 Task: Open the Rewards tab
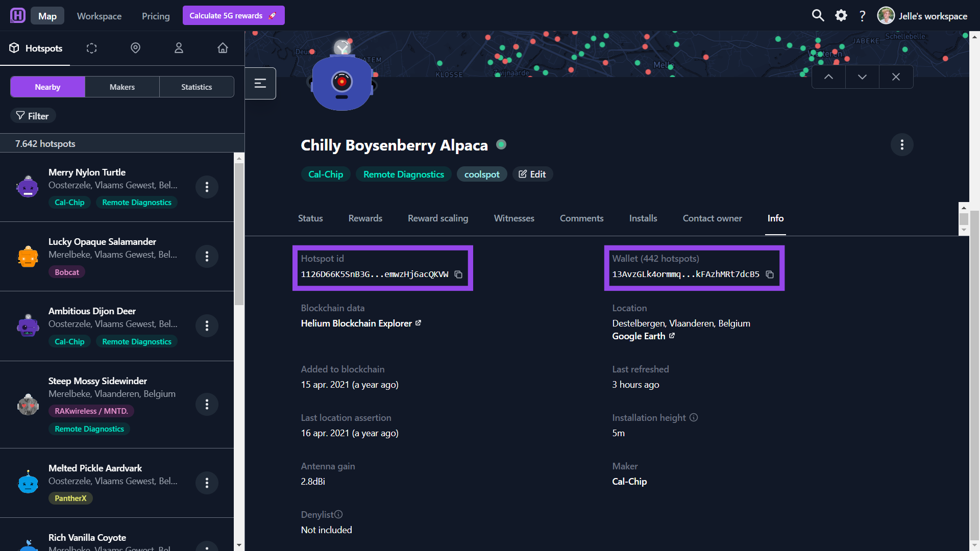(x=365, y=218)
